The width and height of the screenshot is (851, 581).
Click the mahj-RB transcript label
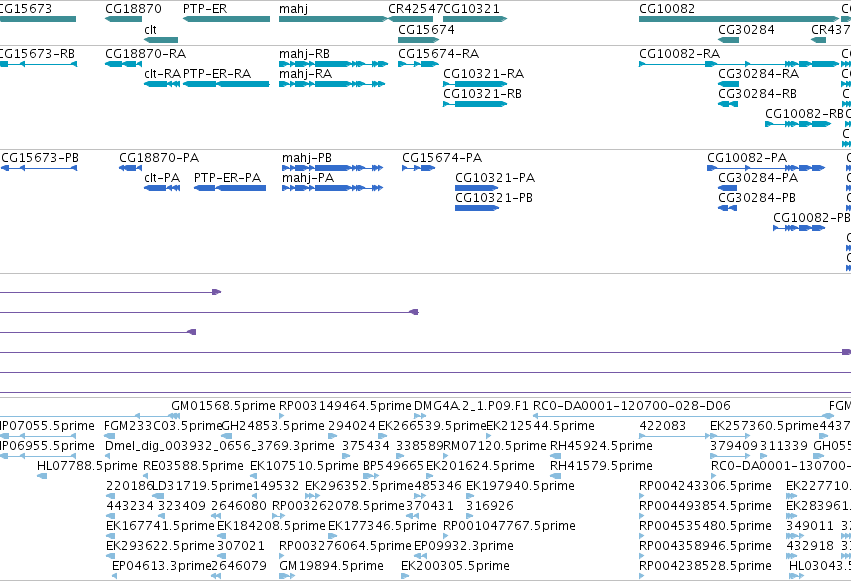click(304, 54)
